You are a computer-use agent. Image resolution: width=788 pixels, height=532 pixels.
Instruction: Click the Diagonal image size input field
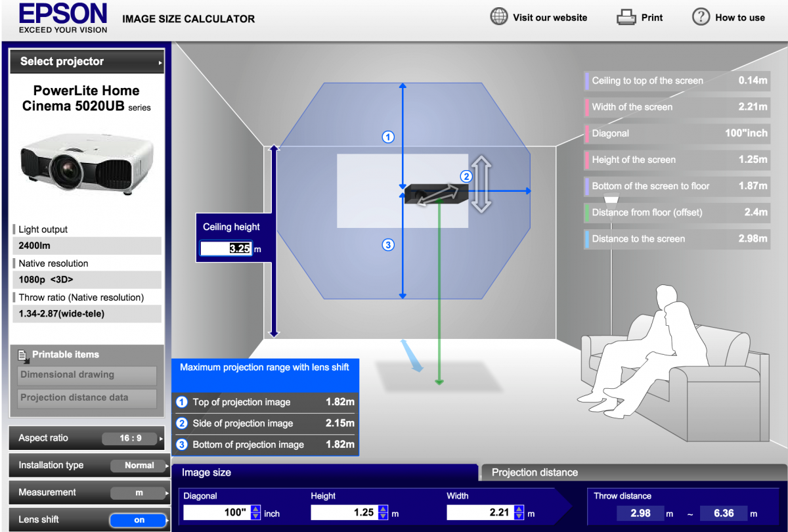[216, 513]
